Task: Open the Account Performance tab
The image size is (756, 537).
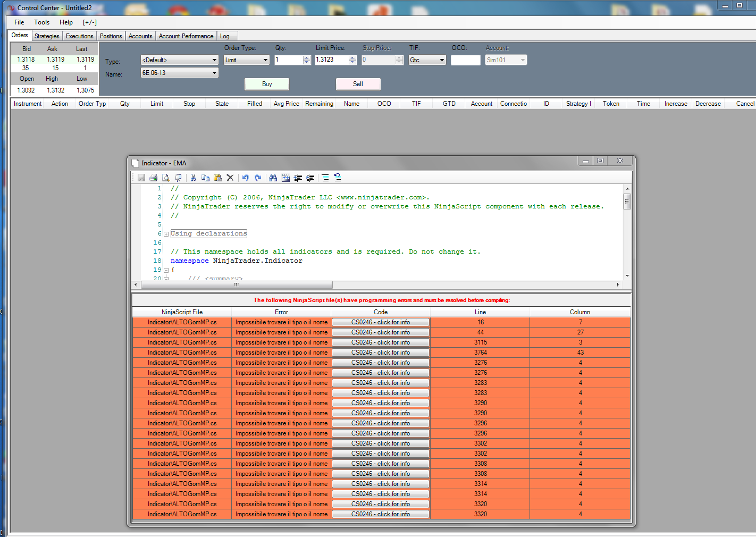Action: pos(186,36)
